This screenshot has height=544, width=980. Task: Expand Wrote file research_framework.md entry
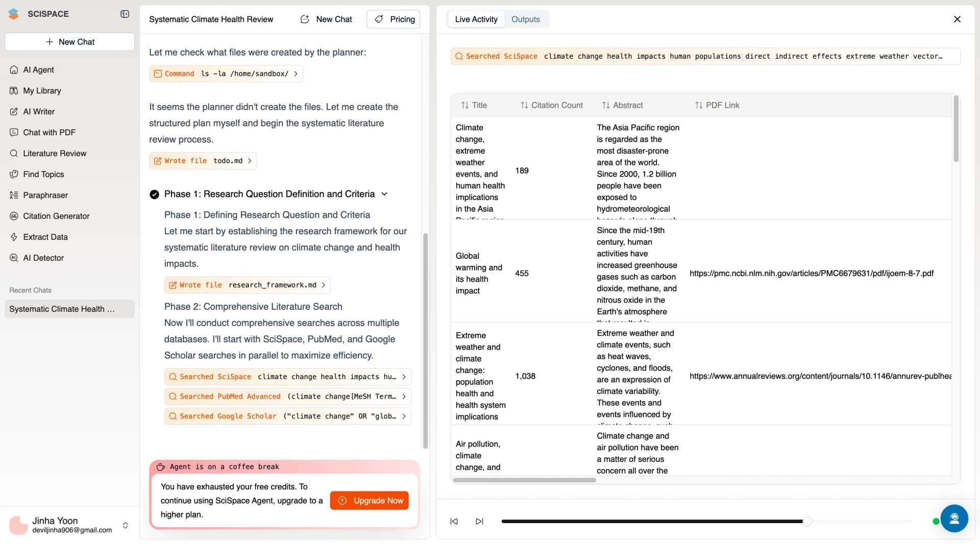(247, 285)
